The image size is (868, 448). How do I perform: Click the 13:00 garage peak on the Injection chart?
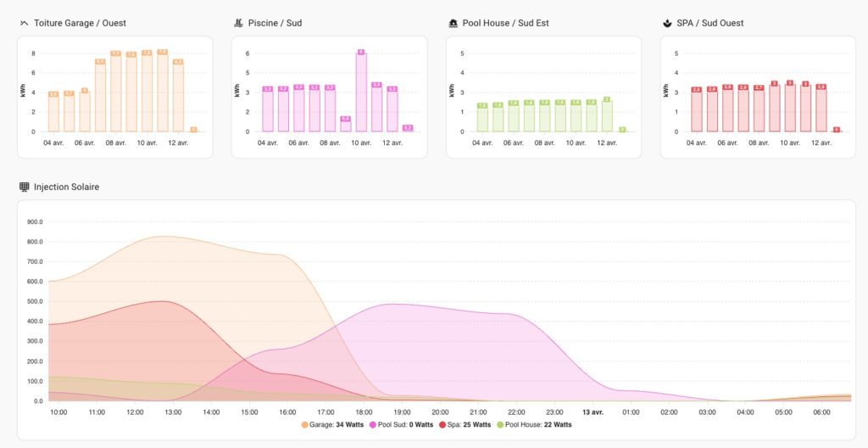tap(164, 237)
